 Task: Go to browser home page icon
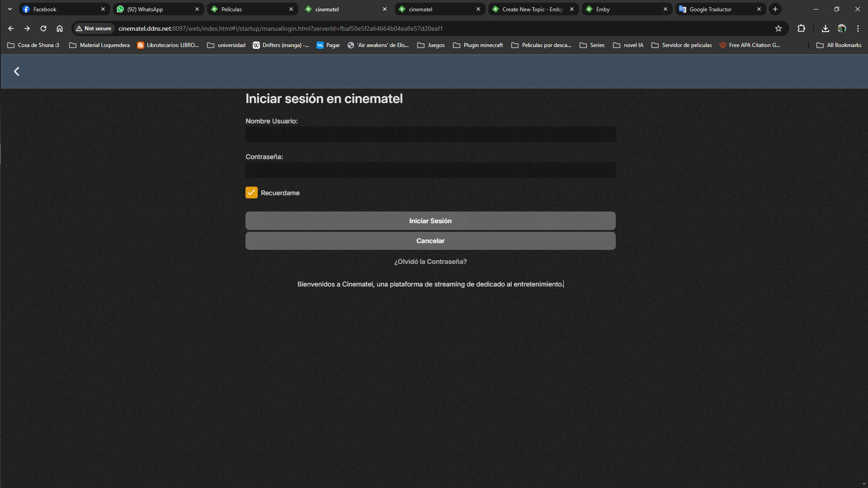[60, 28]
